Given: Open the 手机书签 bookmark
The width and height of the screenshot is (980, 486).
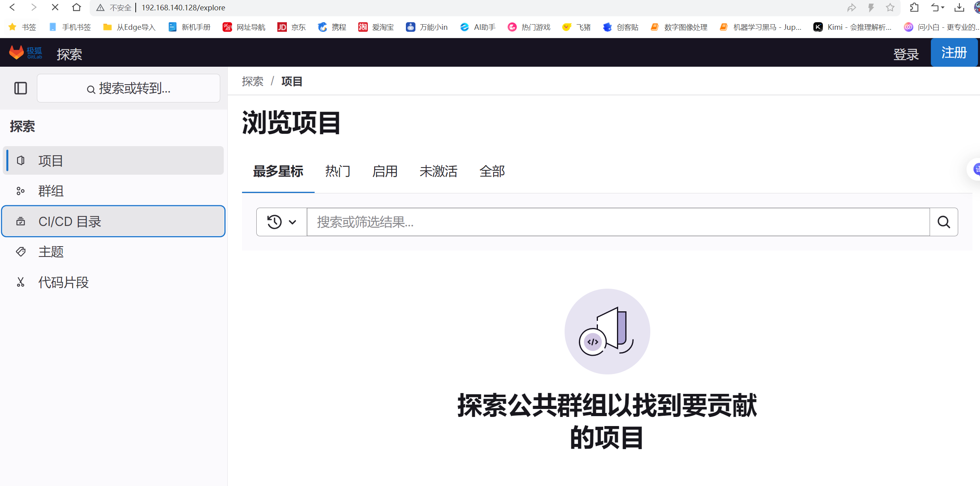Looking at the screenshot, I should 70,27.
